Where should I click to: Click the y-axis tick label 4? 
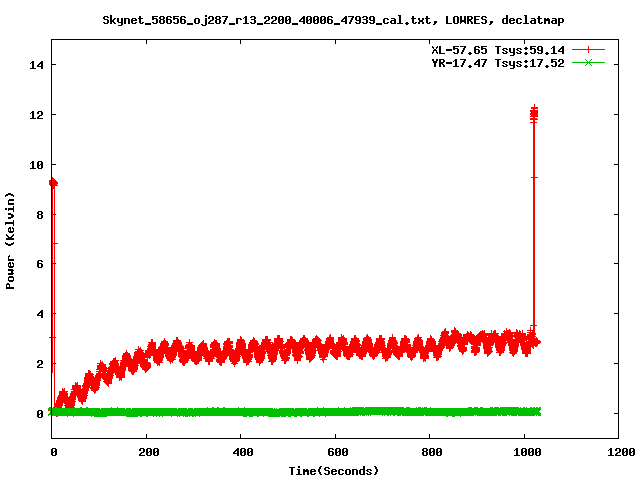(40, 314)
